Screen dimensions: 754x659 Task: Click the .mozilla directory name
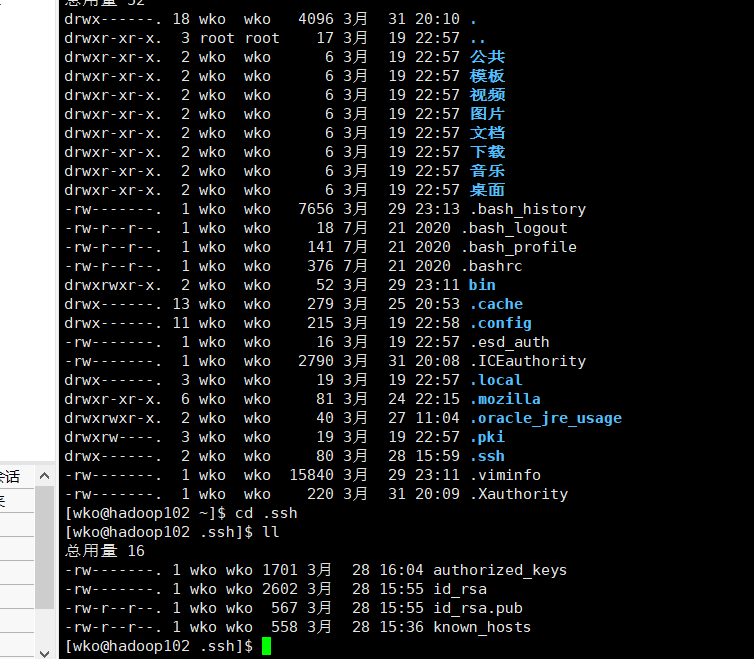(505, 399)
